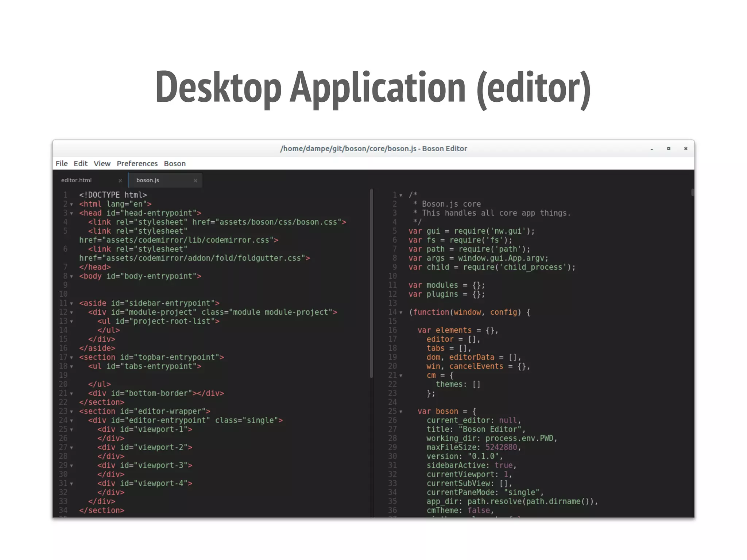Image resolution: width=747 pixels, height=560 pixels.
Task: Click the right pane vertical scrollbar thumb
Action: tap(692, 192)
